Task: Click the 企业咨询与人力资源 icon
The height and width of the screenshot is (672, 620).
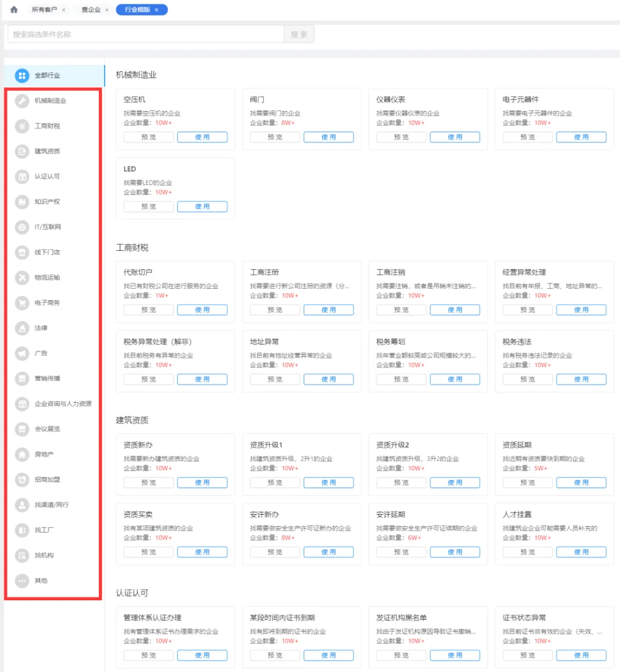Action: pos(22,404)
